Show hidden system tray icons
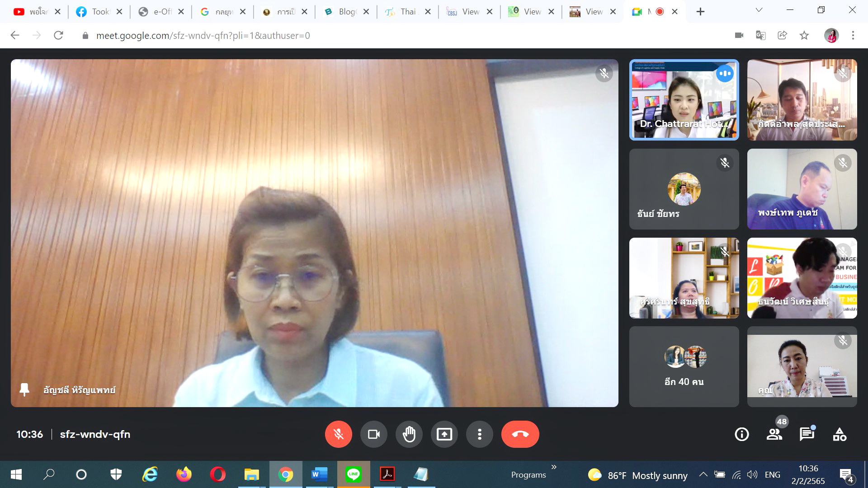 [x=703, y=474]
